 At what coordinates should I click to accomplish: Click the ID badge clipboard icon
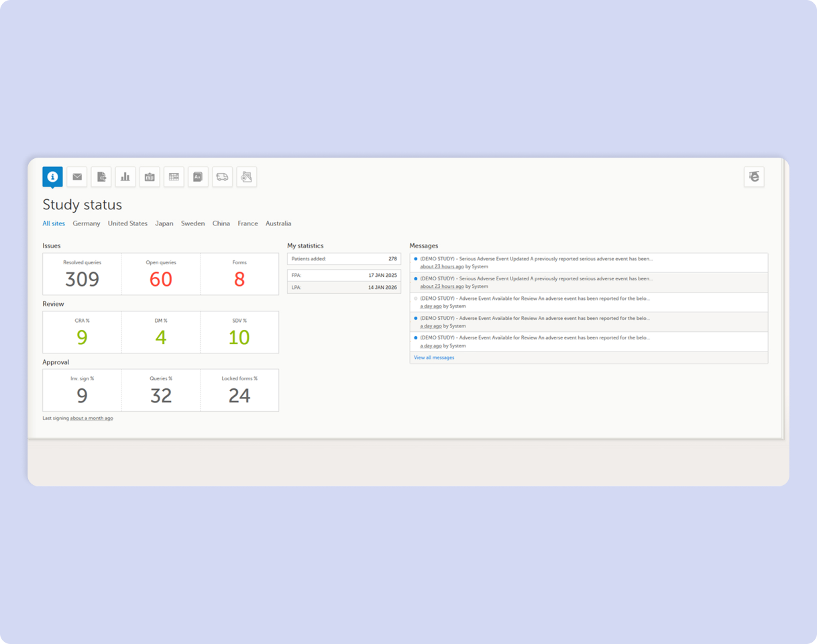(149, 176)
